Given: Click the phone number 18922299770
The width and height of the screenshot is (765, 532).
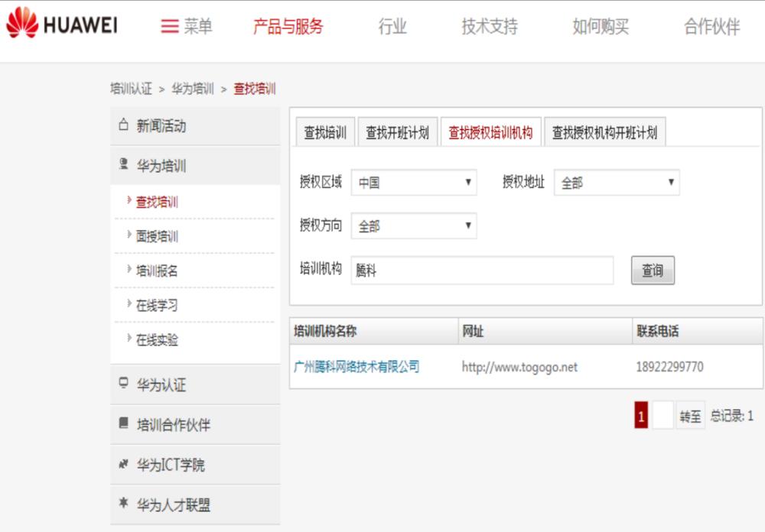Looking at the screenshot, I should 670,367.
